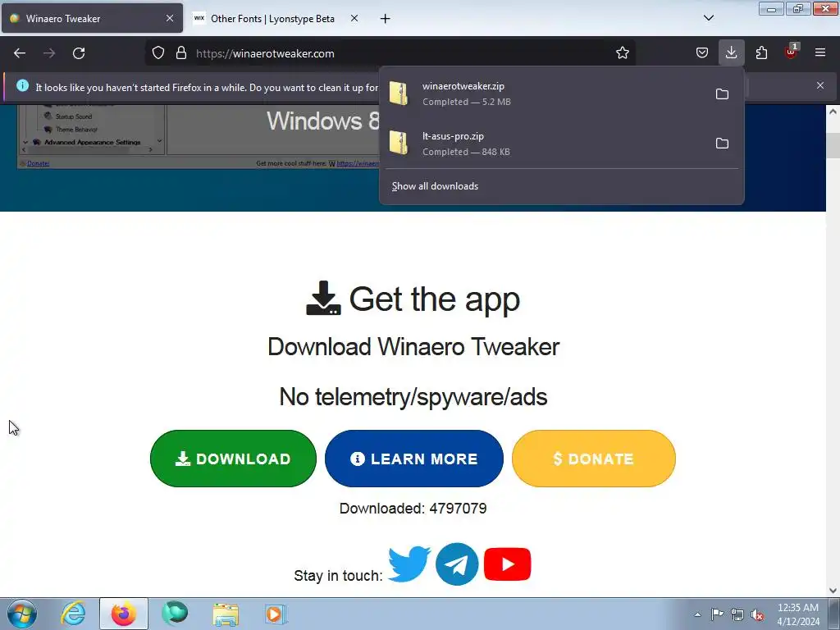
Task: Click the Firefox taskbar button
Action: pyautogui.click(x=123, y=614)
